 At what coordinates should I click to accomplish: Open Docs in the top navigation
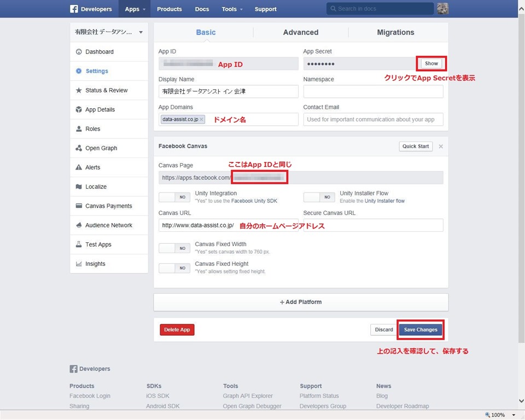click(202, 9)
